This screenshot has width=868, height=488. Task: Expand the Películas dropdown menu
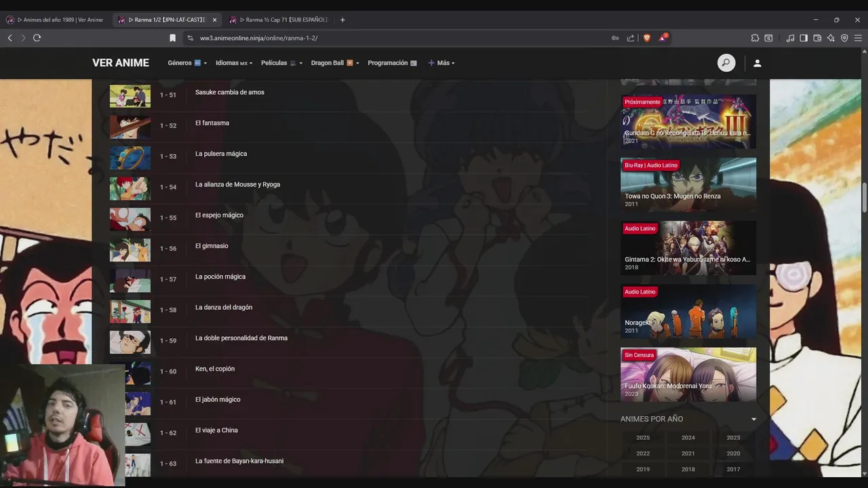pos(281,63)
